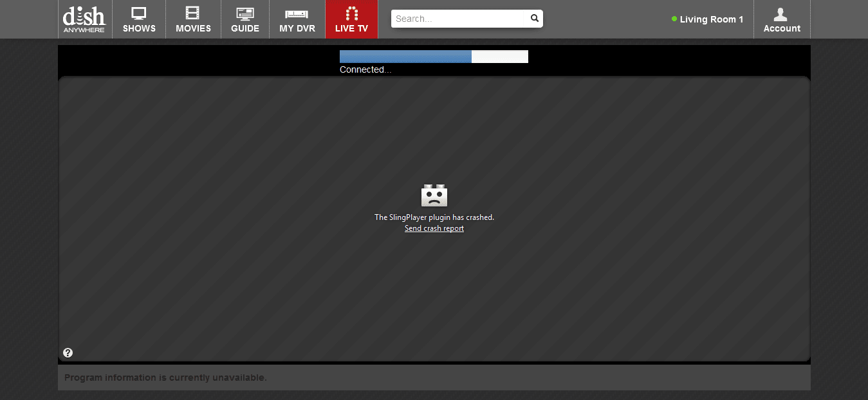
Task: Open the Shows section
Action: tap(139, 19)
